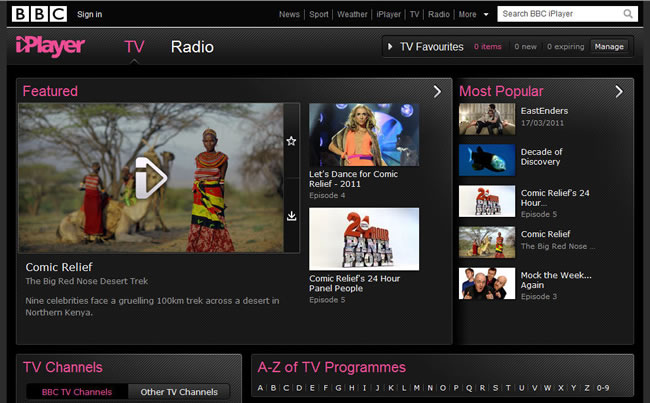Viewport: 650px width, 403px height.
Task: Select letter Z in A-Z programmes
Action: point(587,388)
